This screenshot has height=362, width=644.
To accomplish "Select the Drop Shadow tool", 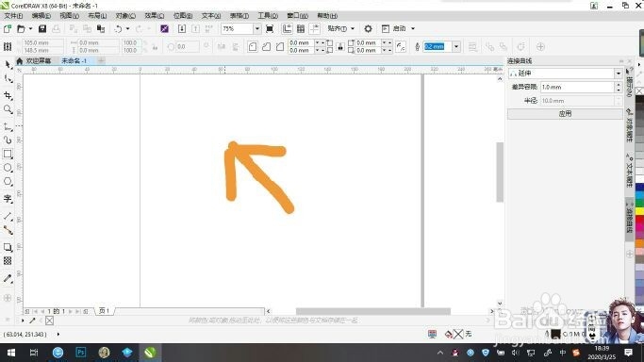I will click(x=8, y=247).
